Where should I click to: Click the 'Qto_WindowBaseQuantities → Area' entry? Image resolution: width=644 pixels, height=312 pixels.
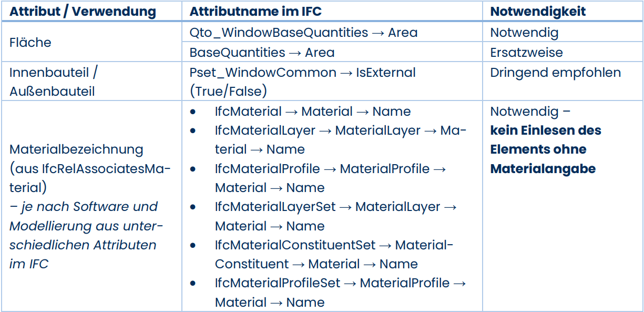pyautogui.click(x=303, y=33)
